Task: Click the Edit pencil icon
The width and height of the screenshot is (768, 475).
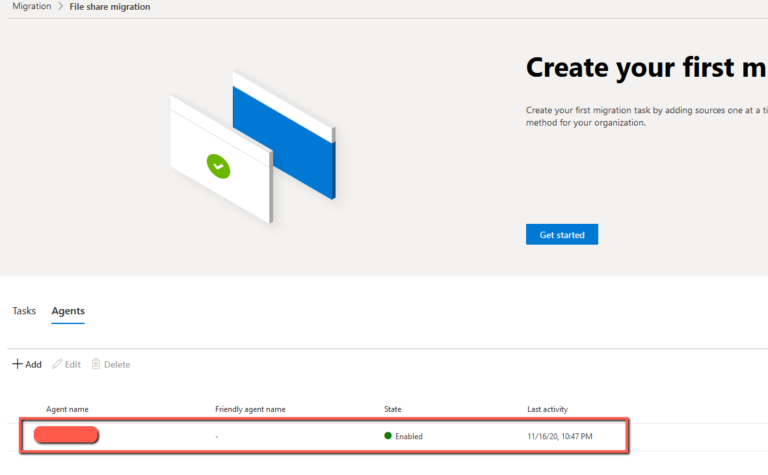Action: [58, 364]
